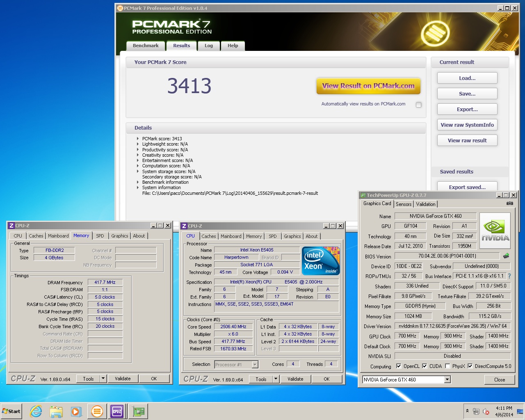
Task: Click View raw result button
Action: (x=467, y=140)
